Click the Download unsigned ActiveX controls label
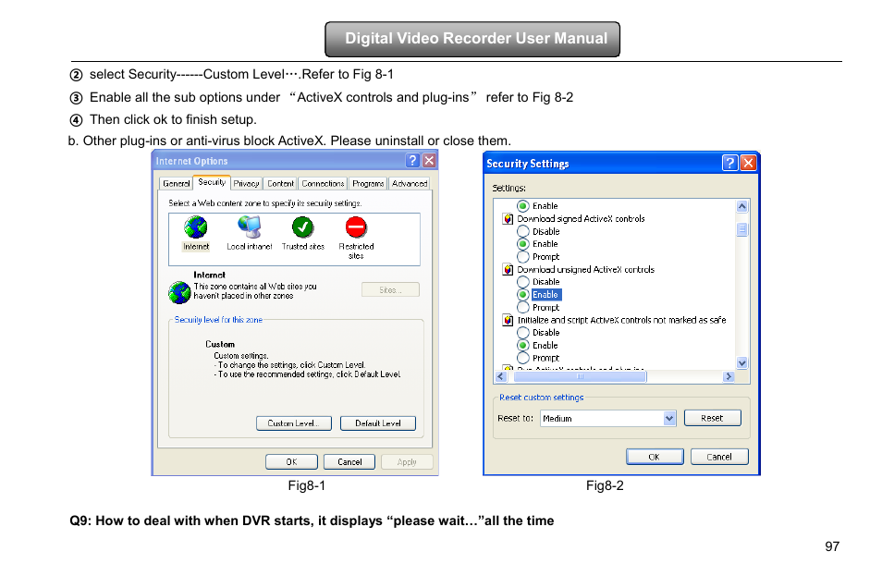Viewport: 882px width, 588px height. pyautogui.click(x=585, y=270)
